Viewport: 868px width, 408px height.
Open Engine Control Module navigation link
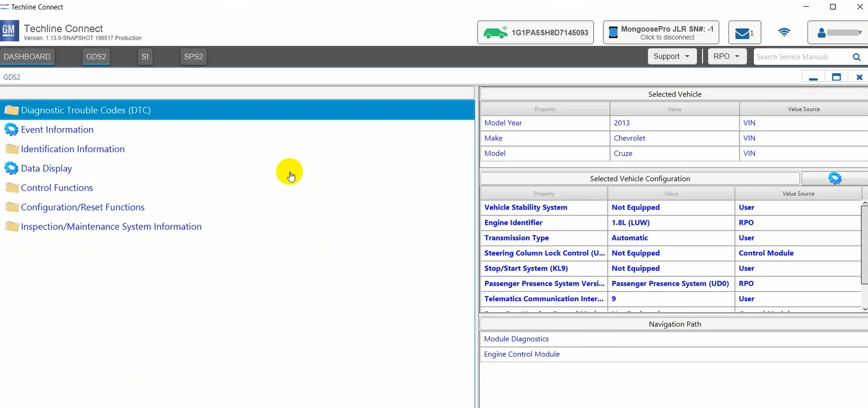pos(521,354)
